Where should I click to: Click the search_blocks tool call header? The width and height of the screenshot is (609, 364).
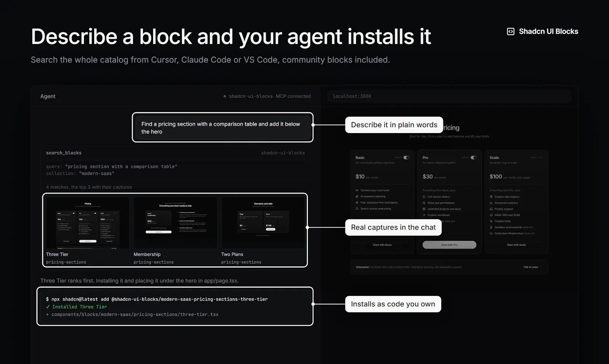click(175, 153)
